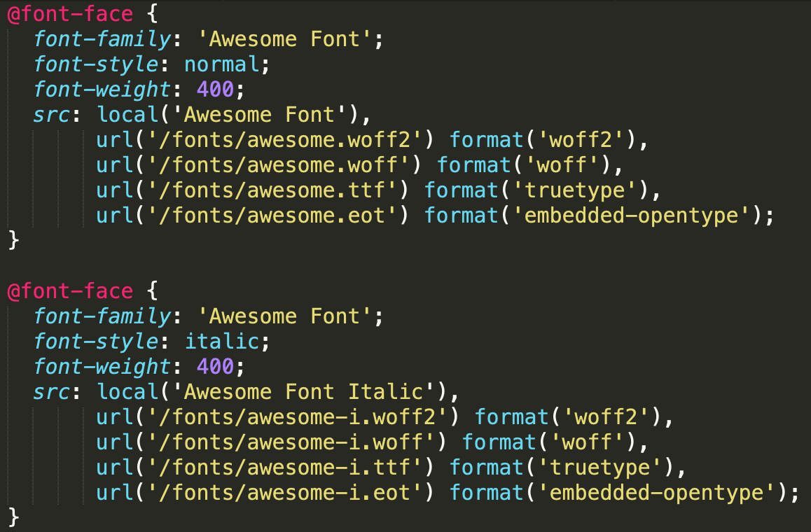811x532 pixels.
Task: Click 'woff' format string on awesome.woff line
Action: 563,165
